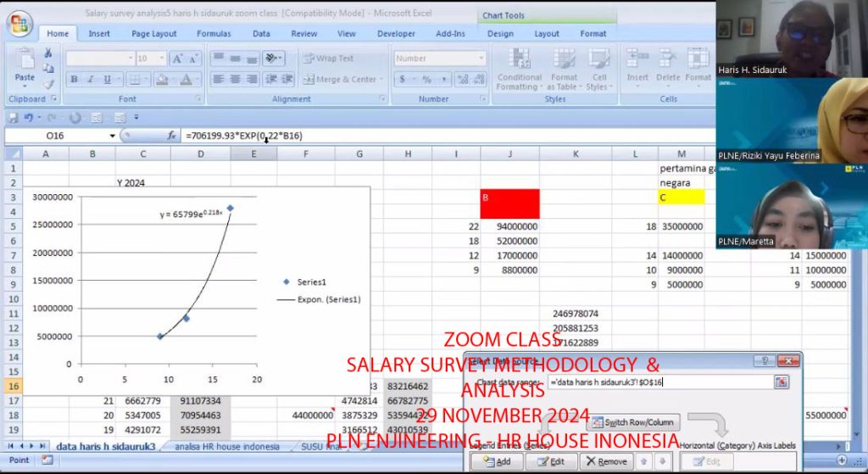Viewport: 868px width, 474px height.
Task: Click the Remove series button
Action: click(x=605, y=461)
